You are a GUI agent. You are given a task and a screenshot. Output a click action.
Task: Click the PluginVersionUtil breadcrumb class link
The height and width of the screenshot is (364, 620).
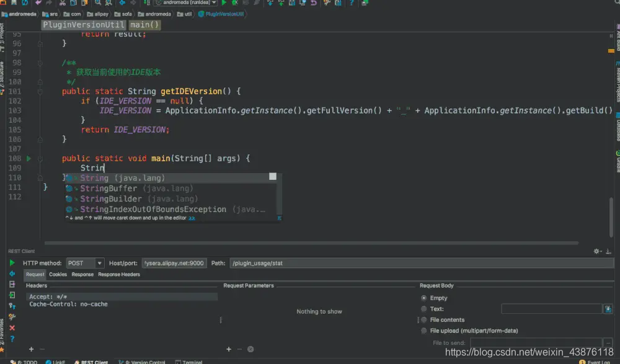coord(221,14)
